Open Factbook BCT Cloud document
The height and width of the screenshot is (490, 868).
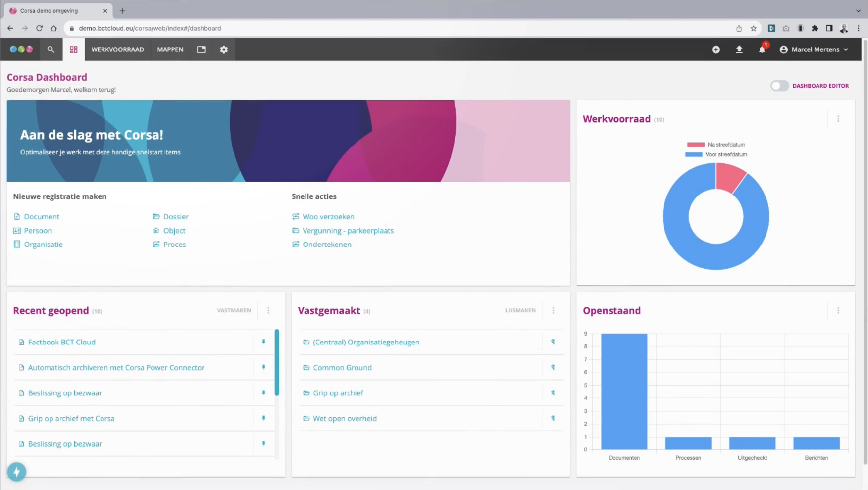(62, 342)
